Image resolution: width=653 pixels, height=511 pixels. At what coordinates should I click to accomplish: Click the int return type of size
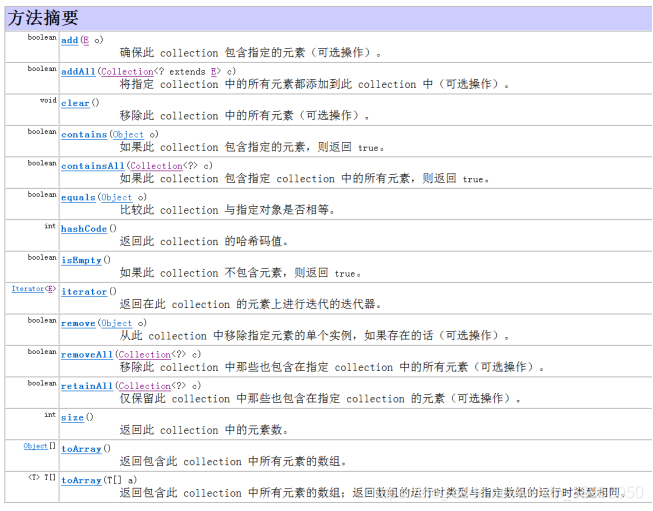[x=50, y=415]
